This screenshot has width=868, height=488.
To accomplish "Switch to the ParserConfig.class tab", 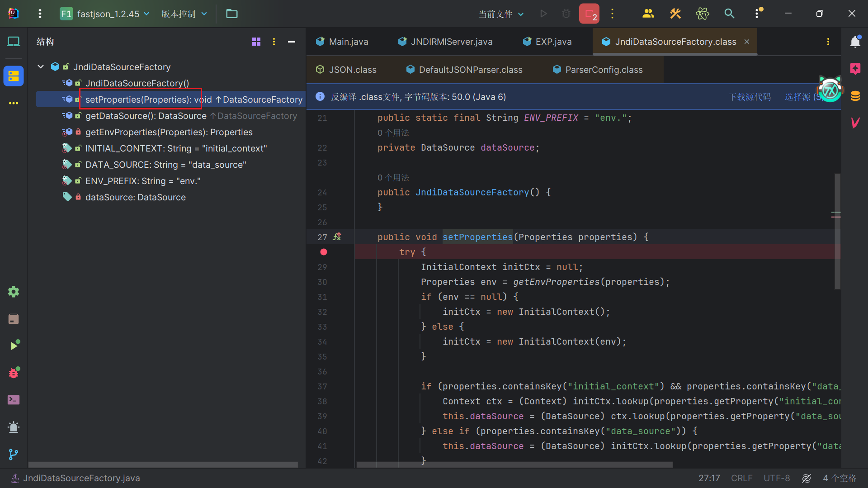I will click(x=598, y=70).
